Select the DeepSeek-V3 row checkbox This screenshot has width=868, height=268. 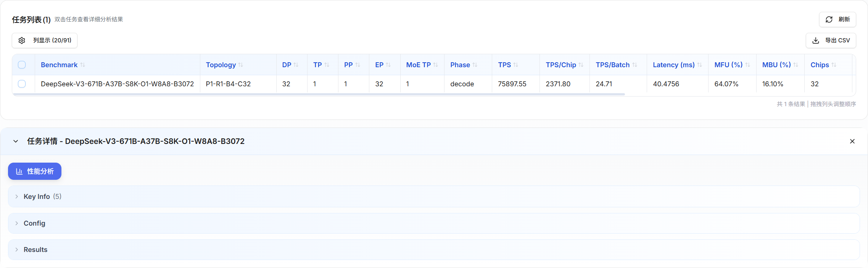coord(22,84)
